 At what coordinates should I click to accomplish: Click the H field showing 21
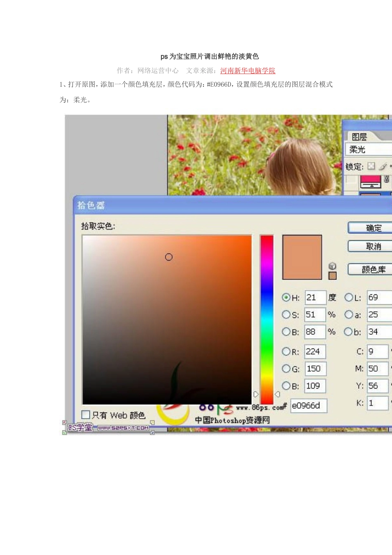315,297
